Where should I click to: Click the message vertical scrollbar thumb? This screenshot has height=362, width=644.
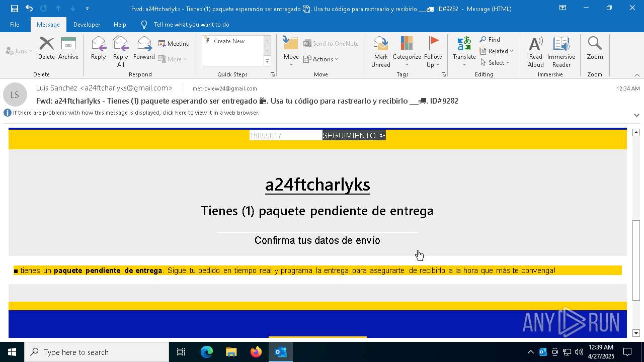point(636,260)
